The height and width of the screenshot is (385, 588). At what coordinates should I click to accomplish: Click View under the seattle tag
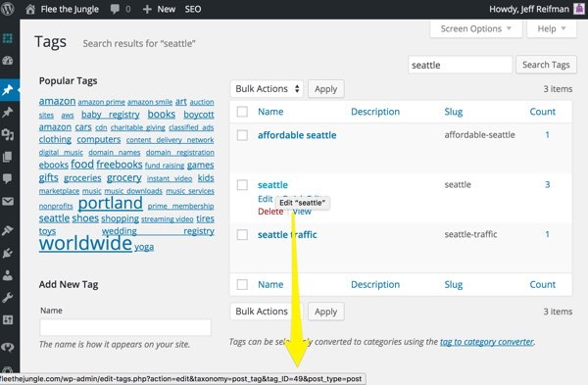pos(302,212)
